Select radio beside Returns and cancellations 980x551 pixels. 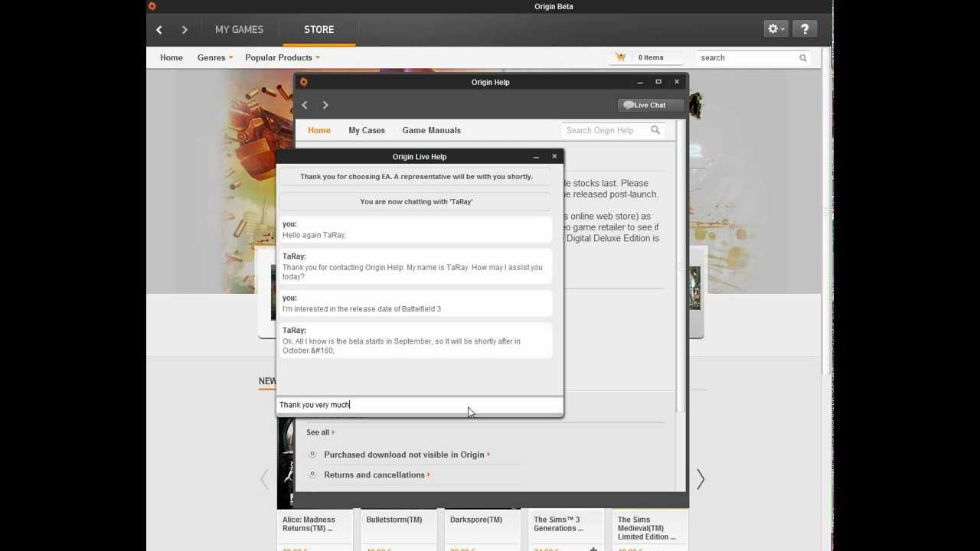[x=312, y=474]
